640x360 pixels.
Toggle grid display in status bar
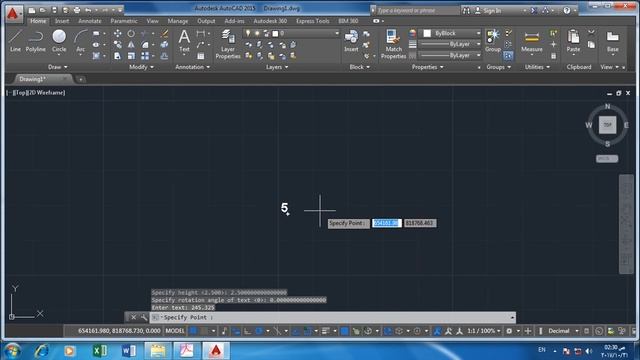click(193, 331)
